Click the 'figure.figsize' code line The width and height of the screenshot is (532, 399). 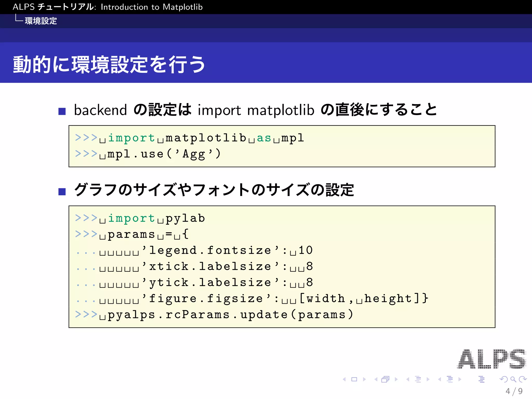(x=252, y=299)
